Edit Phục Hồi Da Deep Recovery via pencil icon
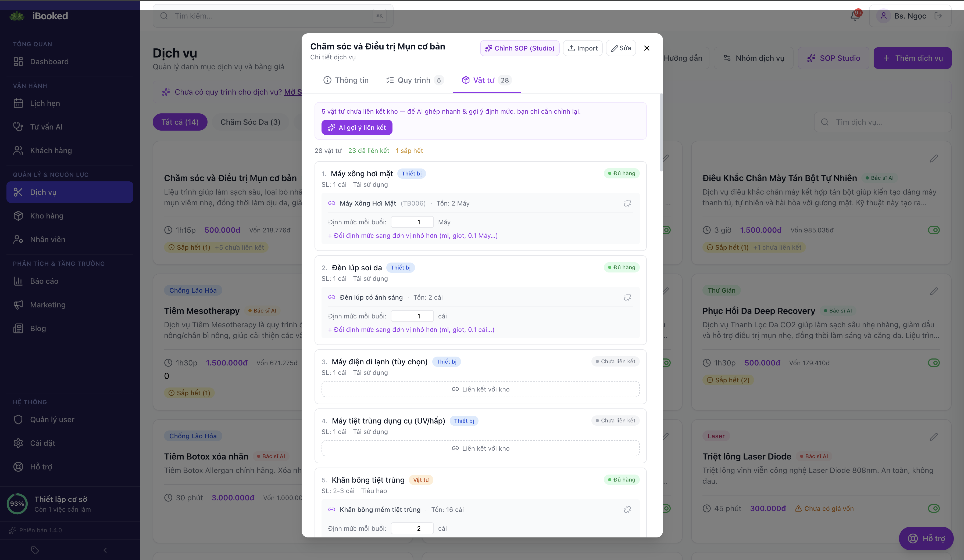Viewport: 964px width, 560px height. tap(934, 291)
